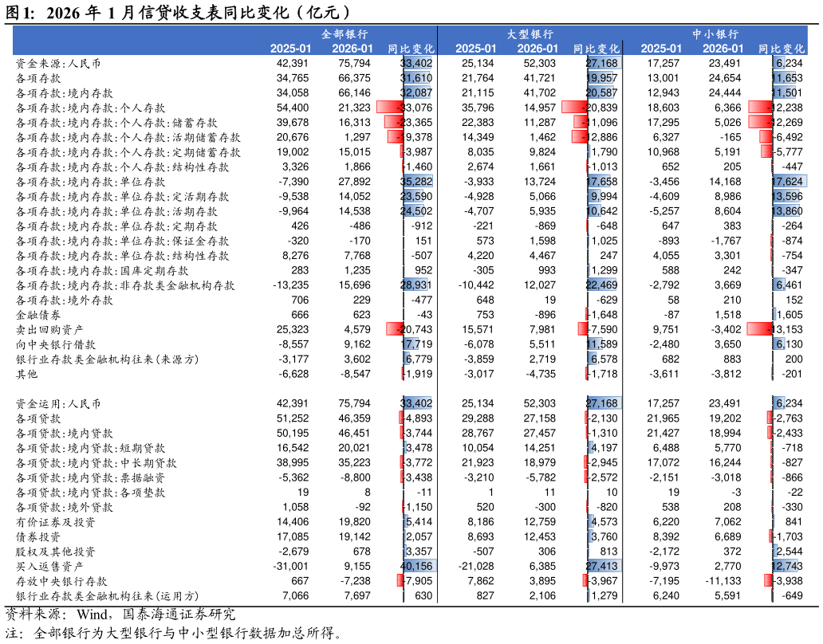
Task: Click the 2026-01 column header under 大型银行
Action: (x=537, y=49)
